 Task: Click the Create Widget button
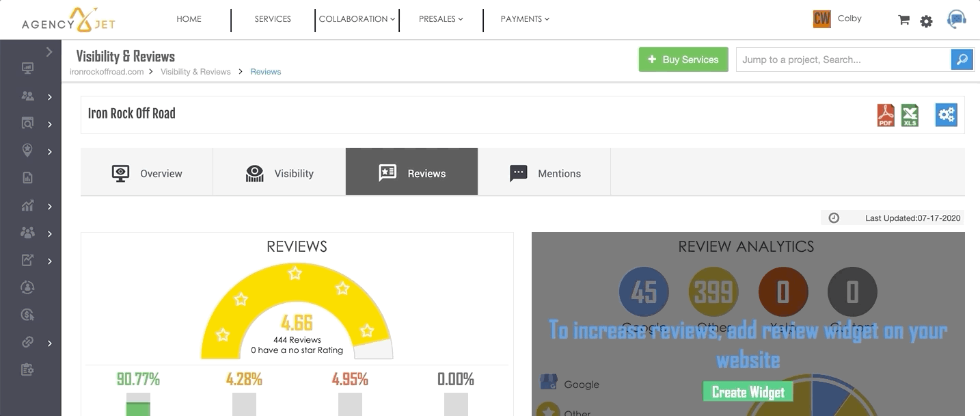pos(748,392)
